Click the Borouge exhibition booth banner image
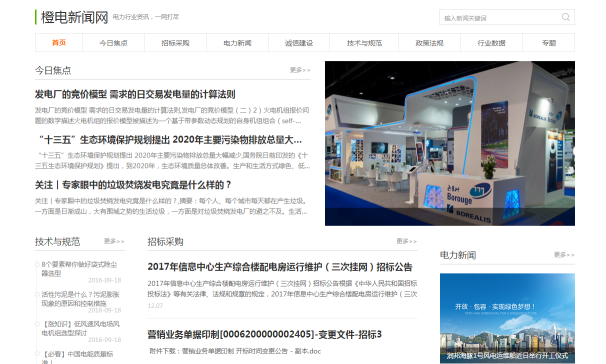This screenshot has width=606, height=364. coord(449,143)
